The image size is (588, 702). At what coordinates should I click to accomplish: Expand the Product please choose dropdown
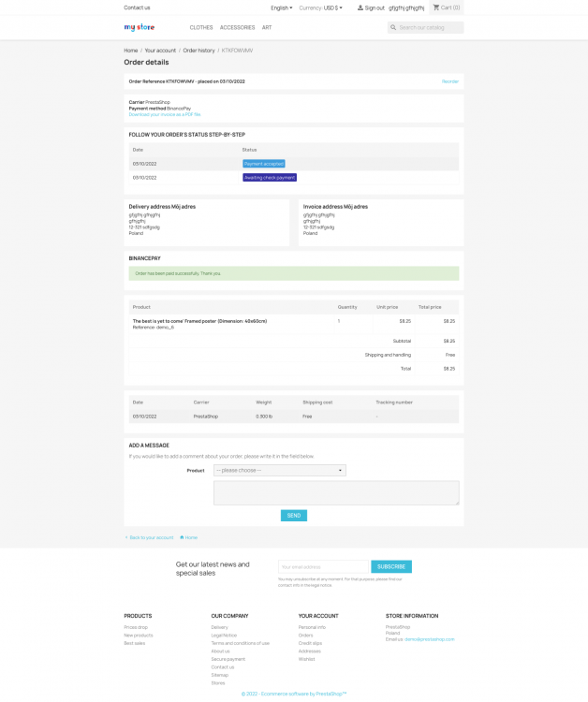point(280,471)
